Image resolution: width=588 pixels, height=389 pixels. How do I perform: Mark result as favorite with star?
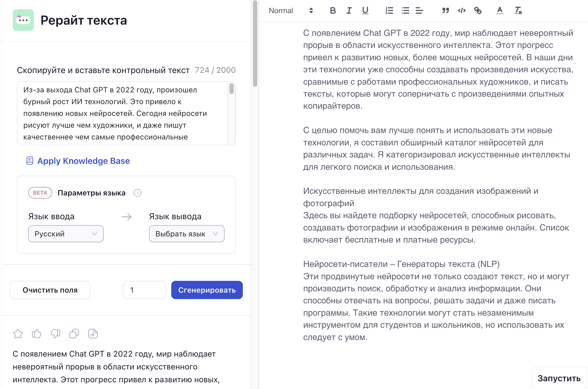point(18,334)
